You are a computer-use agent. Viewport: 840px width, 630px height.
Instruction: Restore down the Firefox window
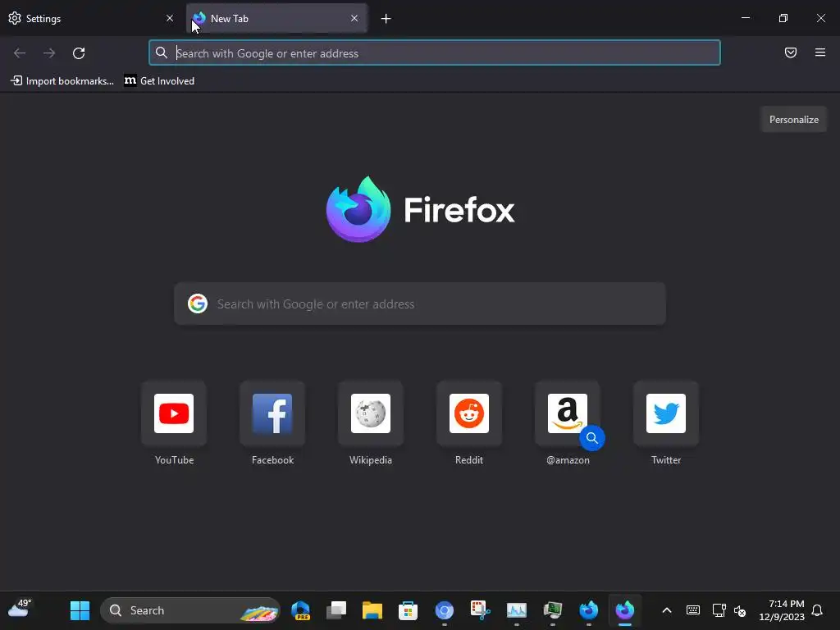pyautogui.click(x=783, y=18)
